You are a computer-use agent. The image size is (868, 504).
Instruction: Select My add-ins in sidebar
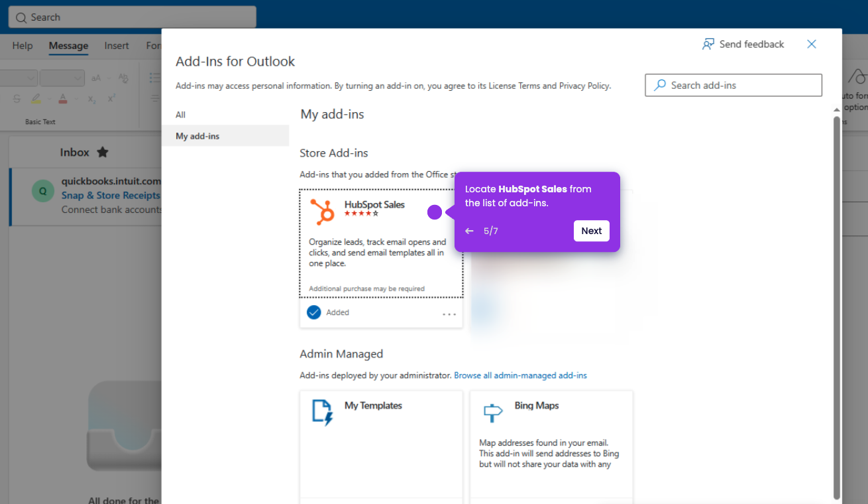tap(225, 136)
